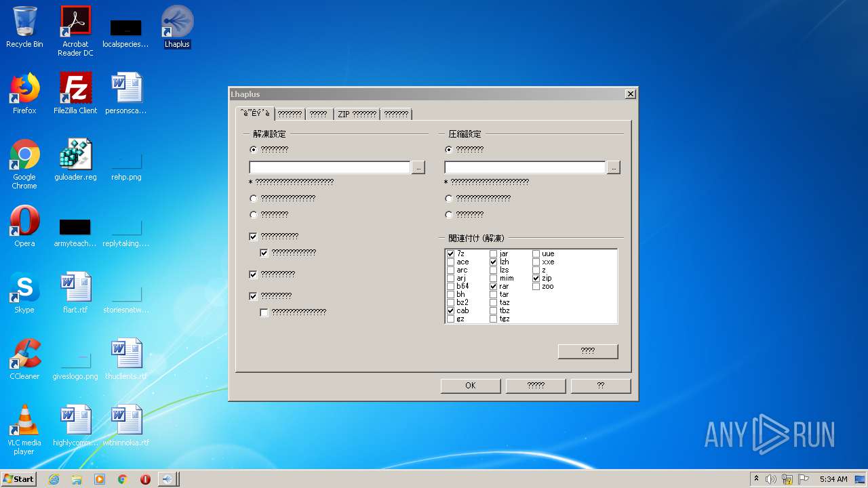Enable the jar association checkbox
Viewport: 868px width, 488px height.
pyautogui.click(x=494, y=253)
